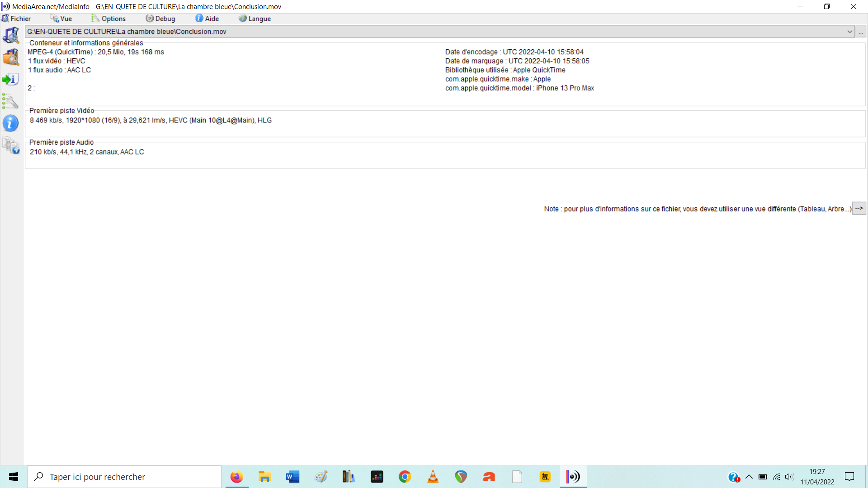Click the open file icon in sidebar
868x488 pixels.
(11, 35)
